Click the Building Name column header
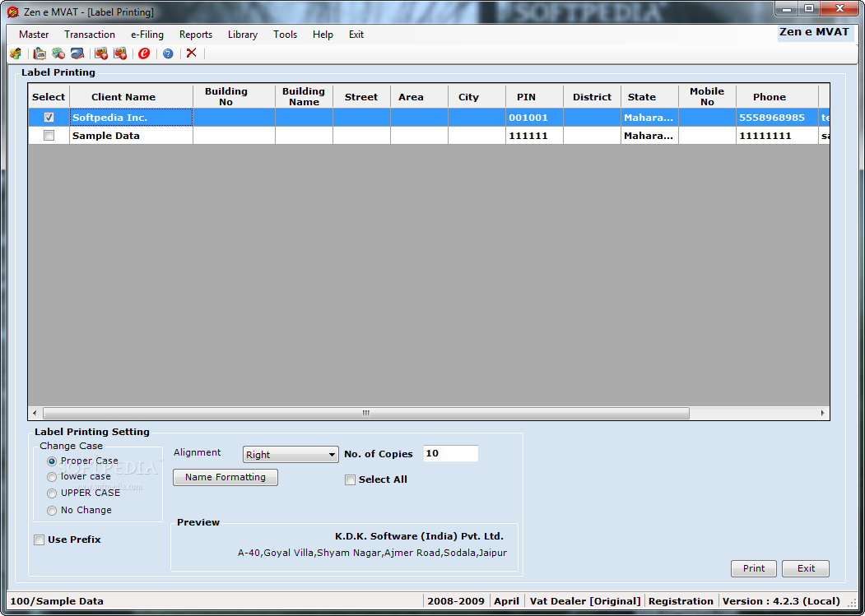This screenshot has width=865, height=616. (304, 96)
